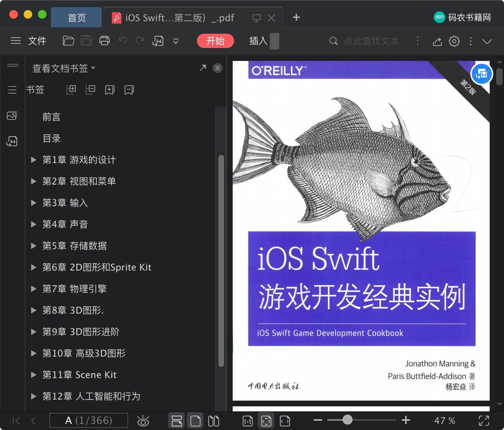The width and height of the screenshot is (504, 430).
Task: Open the hamburger main menu icon
Action: tap(16, 41)
